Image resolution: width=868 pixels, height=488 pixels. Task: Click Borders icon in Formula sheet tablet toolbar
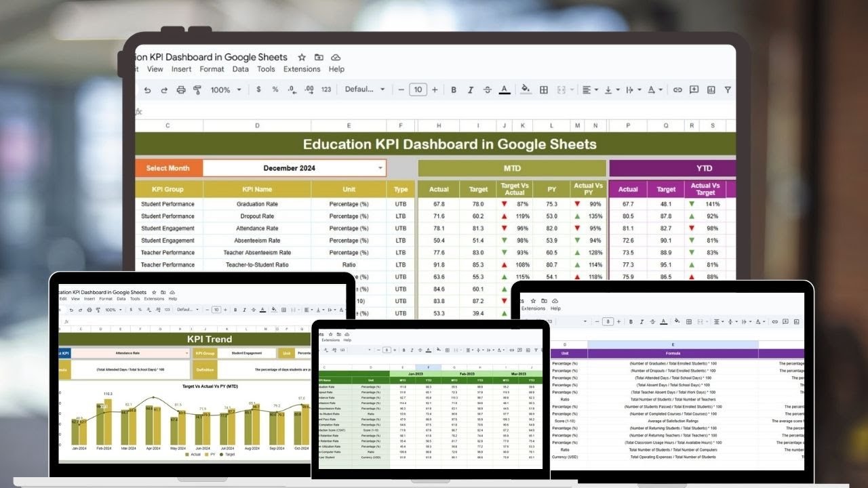[x=688, y=321]
